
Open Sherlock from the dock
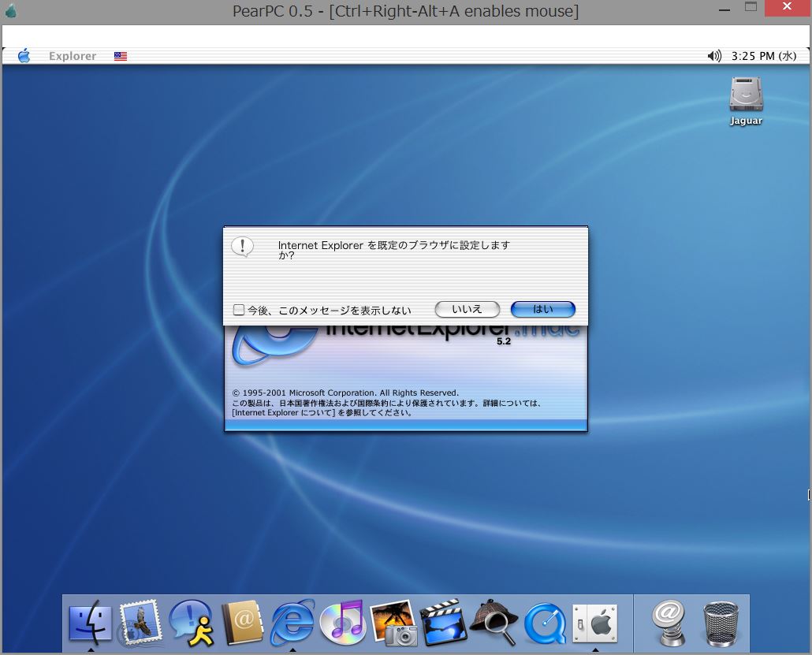(x=494, y=623)
